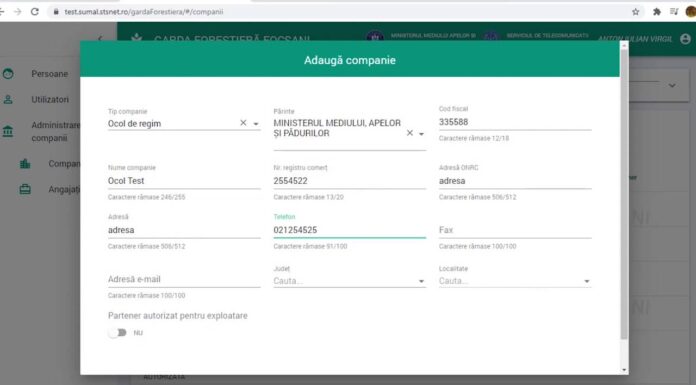Click the Persoane sidebar icon
Screen dimensions: 696x385
[8, 74]
